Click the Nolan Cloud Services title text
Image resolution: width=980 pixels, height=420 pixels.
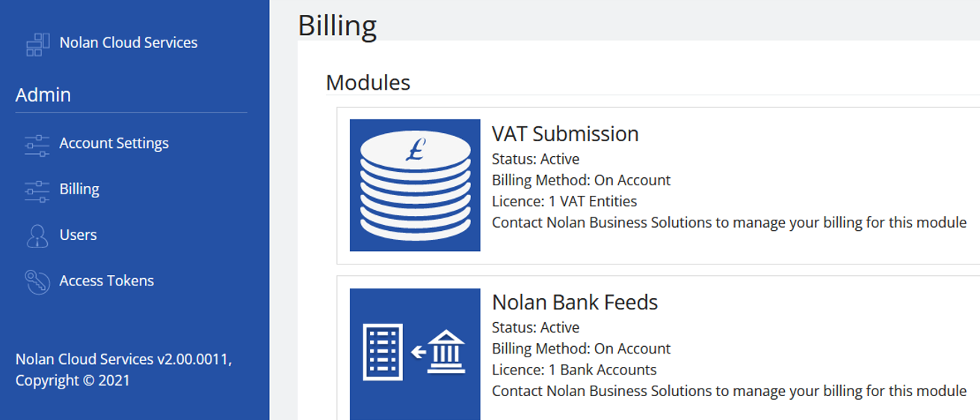(129, 43)
